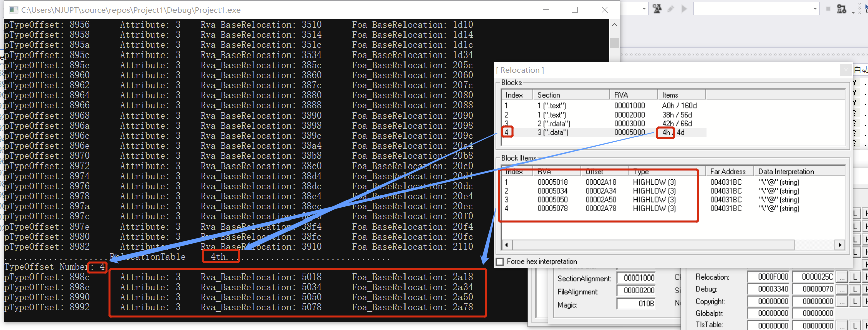Click the Blocks 'Items' column header
This screenshot has width=868, height=330.
(x=681, y=95)
